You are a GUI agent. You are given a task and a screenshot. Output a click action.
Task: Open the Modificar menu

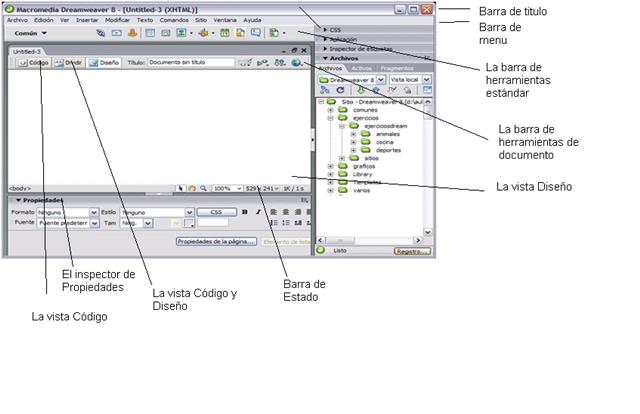pyautogui.click(x=117, y=20)
